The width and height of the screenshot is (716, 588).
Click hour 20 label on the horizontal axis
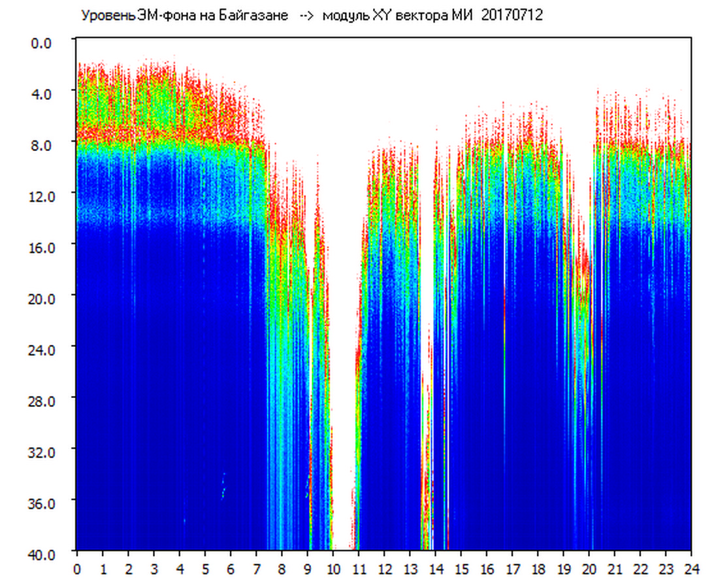[x=589, y=568]
